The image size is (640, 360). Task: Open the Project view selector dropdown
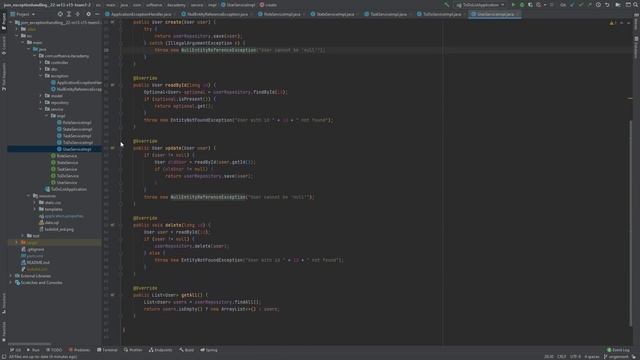point(23,14)
